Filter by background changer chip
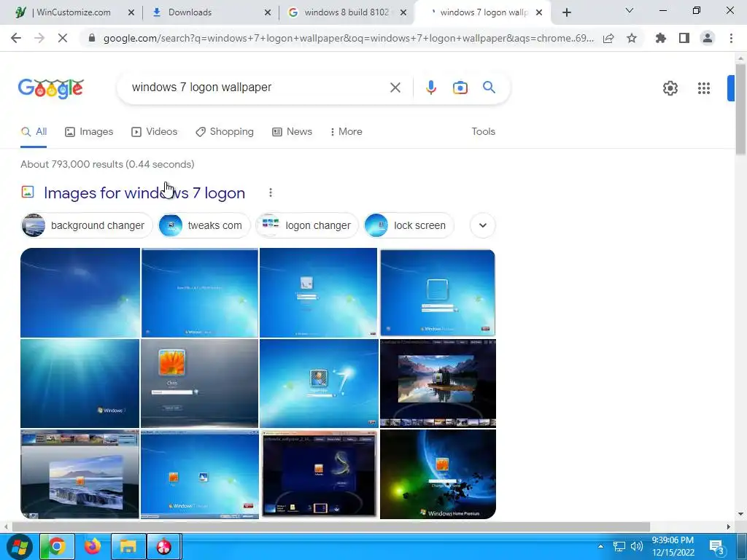The height and width of the screenshot is (560, 747). point(87,225)
